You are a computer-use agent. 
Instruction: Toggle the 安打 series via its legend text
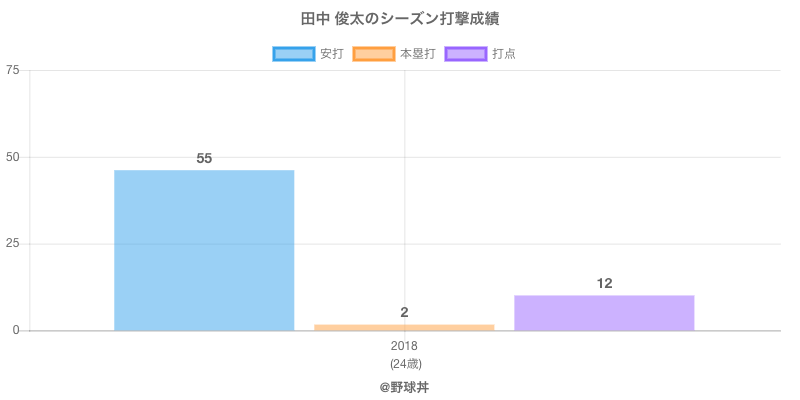point(332,54)
